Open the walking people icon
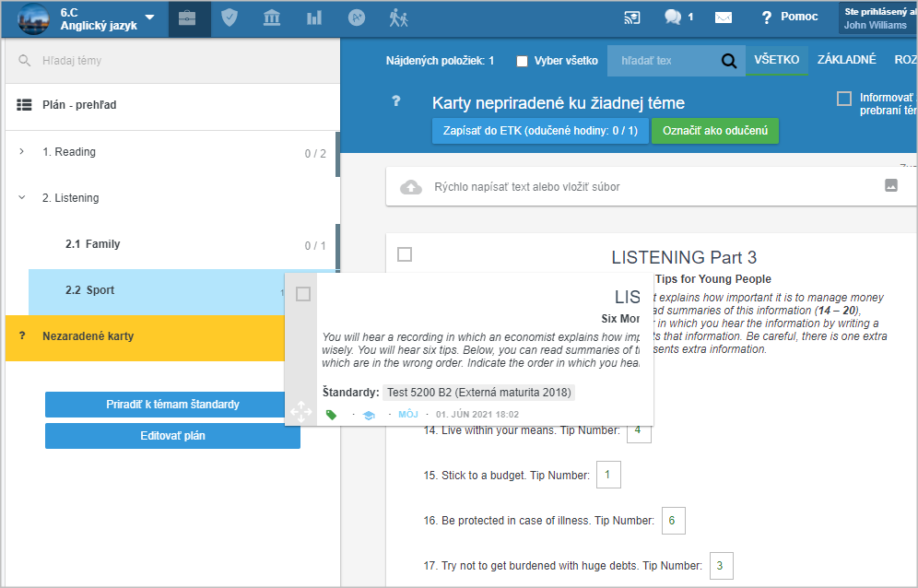 click(399, 18)
